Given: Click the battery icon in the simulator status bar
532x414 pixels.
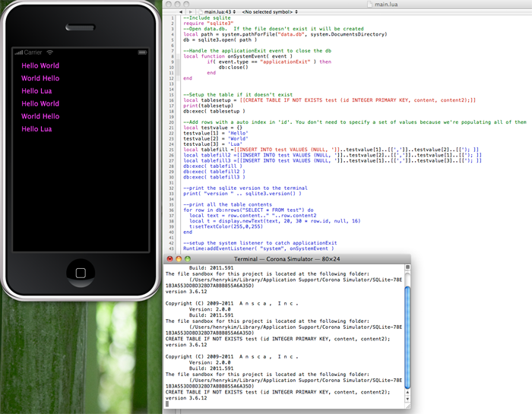Looking at the screenshot, I should [x=142, y=52].
